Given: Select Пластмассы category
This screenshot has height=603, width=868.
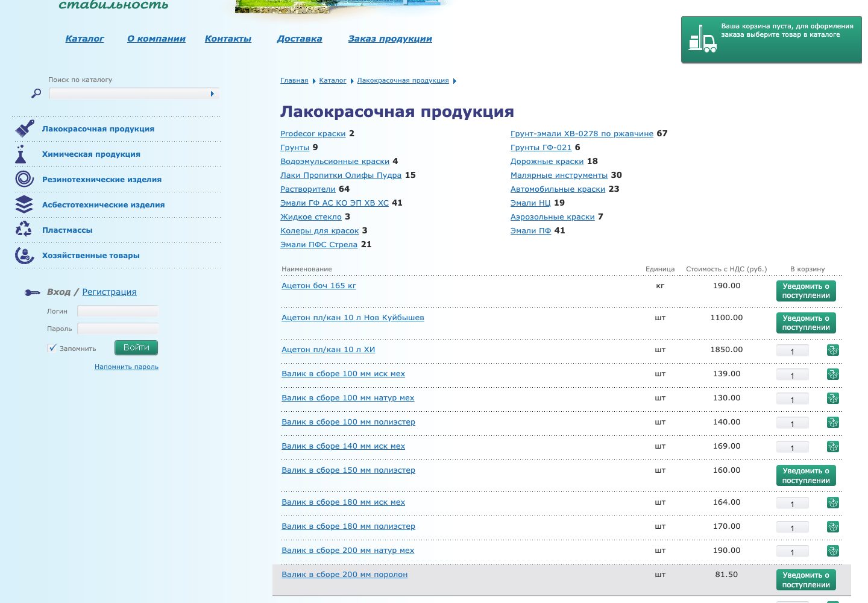Looking at the screenshot, I should 67,230.
